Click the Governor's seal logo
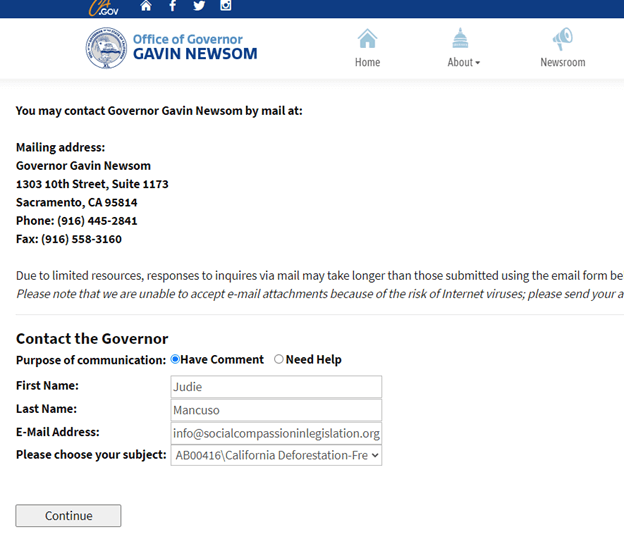This screenshot has width=624, height=539. [106, 48]
